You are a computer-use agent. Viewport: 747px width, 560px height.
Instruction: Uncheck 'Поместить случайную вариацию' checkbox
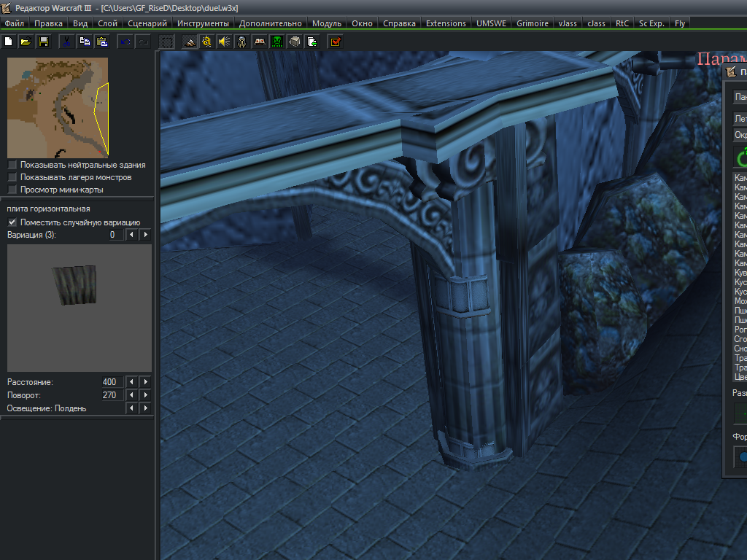pos(12,222)
